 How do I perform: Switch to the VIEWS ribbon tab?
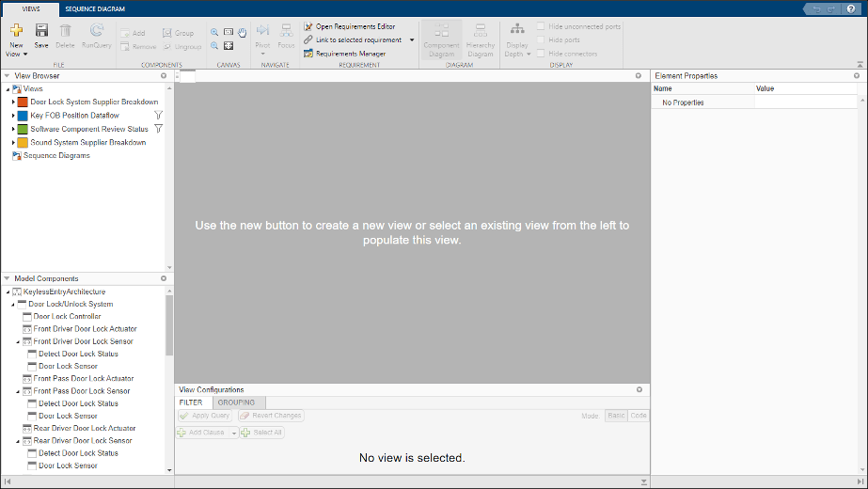(x=31, y=8)
